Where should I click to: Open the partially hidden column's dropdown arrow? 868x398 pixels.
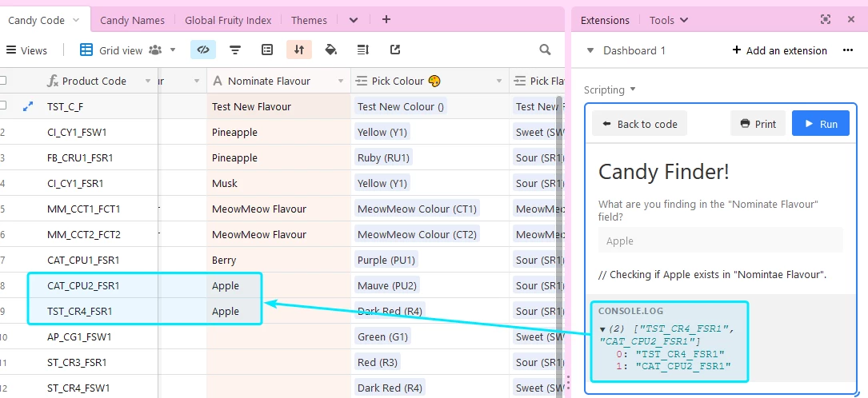[x=197, y=82]
